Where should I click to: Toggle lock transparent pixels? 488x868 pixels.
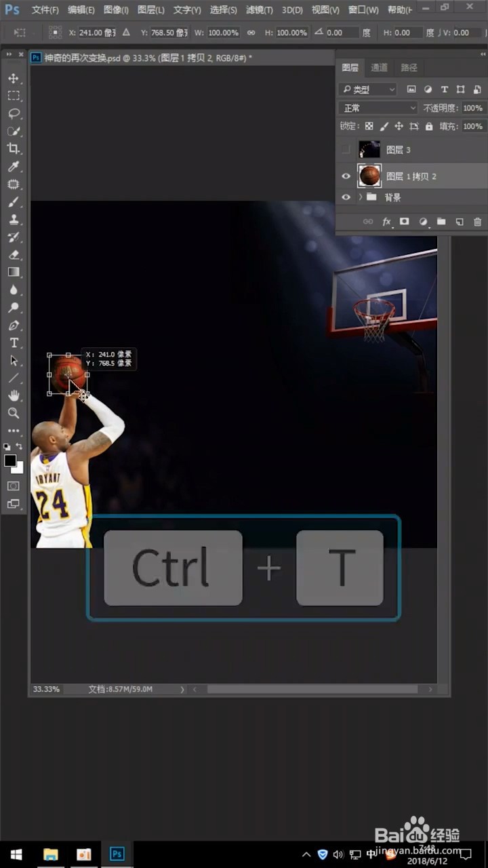369,126
